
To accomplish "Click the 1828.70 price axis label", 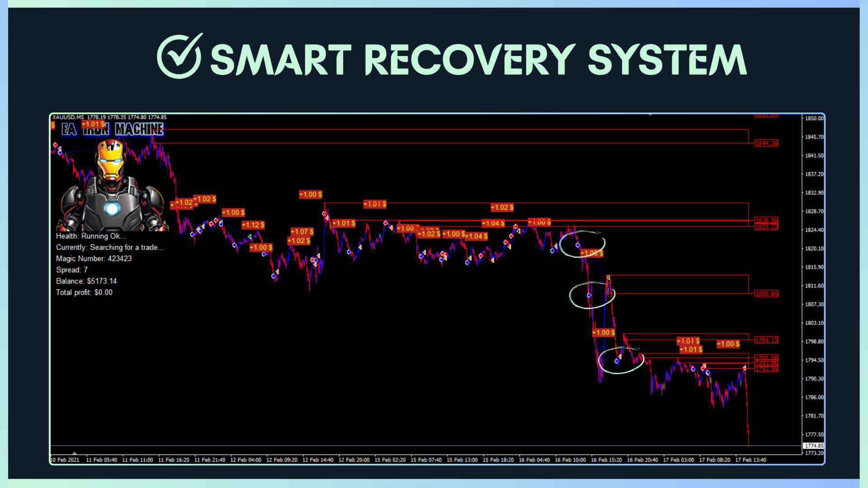I will (x=814, y=211).
